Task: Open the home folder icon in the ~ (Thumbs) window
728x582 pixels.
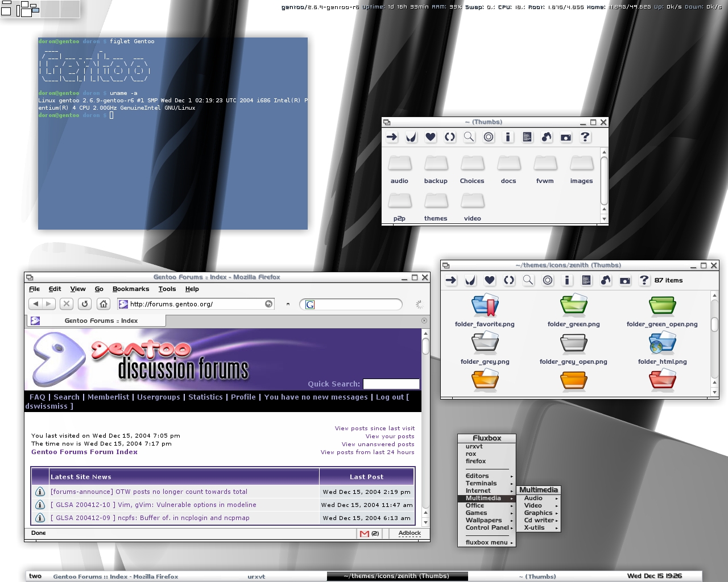Action: tap(411, 137)
